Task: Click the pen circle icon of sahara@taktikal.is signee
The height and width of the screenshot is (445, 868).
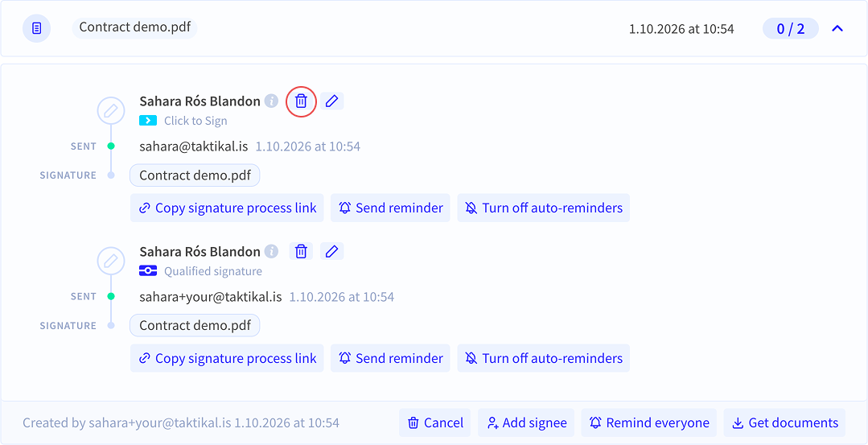Action: [111, 111]
